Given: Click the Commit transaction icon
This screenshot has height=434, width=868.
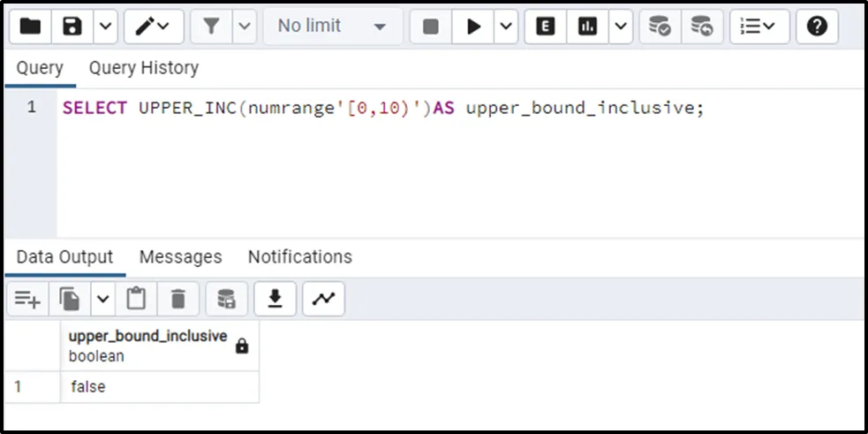Looking at the screenshot, I should [x=660, y=27].
